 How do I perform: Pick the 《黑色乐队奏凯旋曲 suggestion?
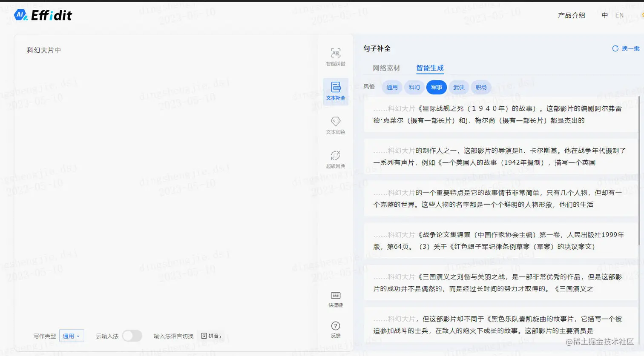(x=500, y=325)
